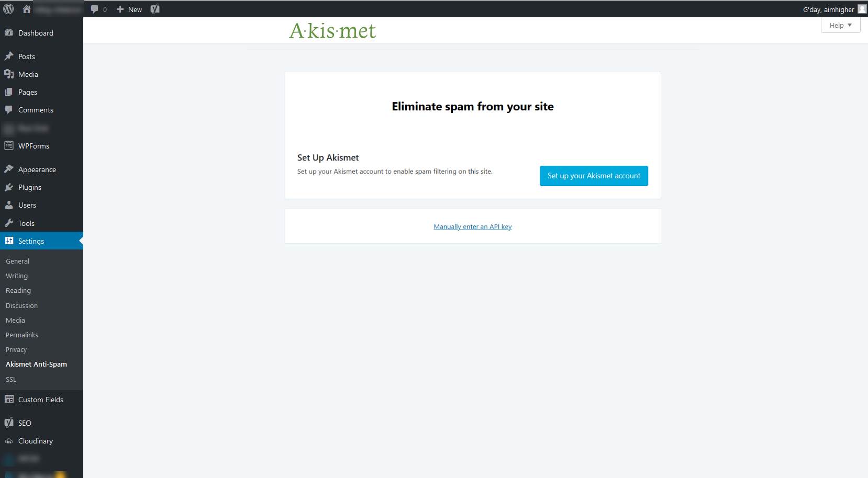Open Yoast SEO icon in admin bar
This screenshot has width=868, height=478.
[155, 9]
